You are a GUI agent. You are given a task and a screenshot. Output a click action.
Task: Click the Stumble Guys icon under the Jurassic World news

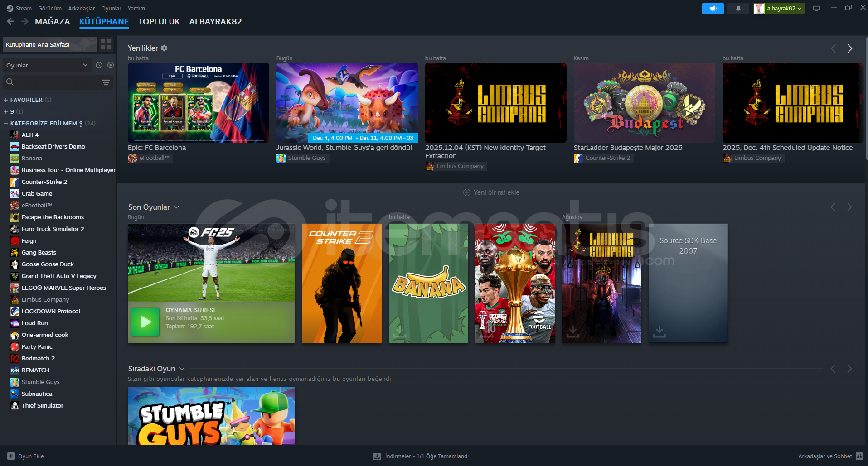(281, 158)
